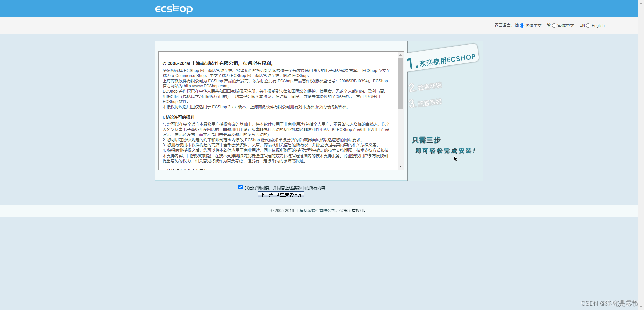The image size is (644, 310).
Task: Click the 下一步：配置安装环境 button
Action: tap(281, 195)
